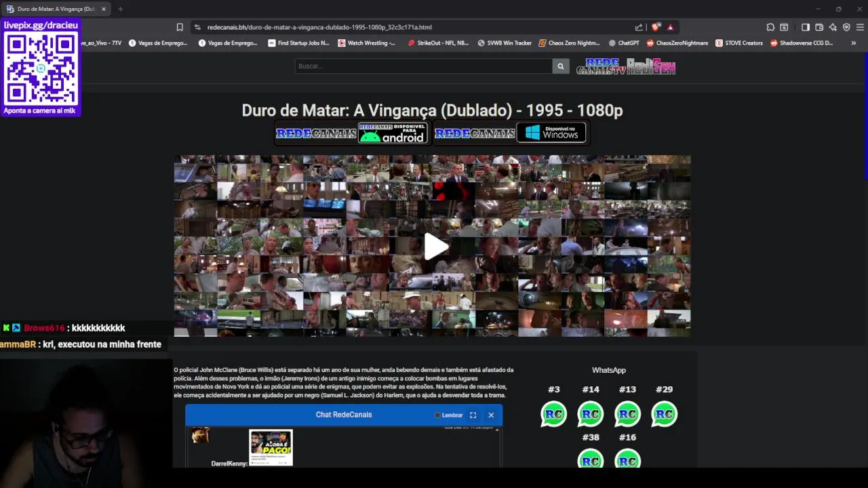Open WhatsApp group #14 icon
Screen dimensions: 868x488
[x=591, y=414]
